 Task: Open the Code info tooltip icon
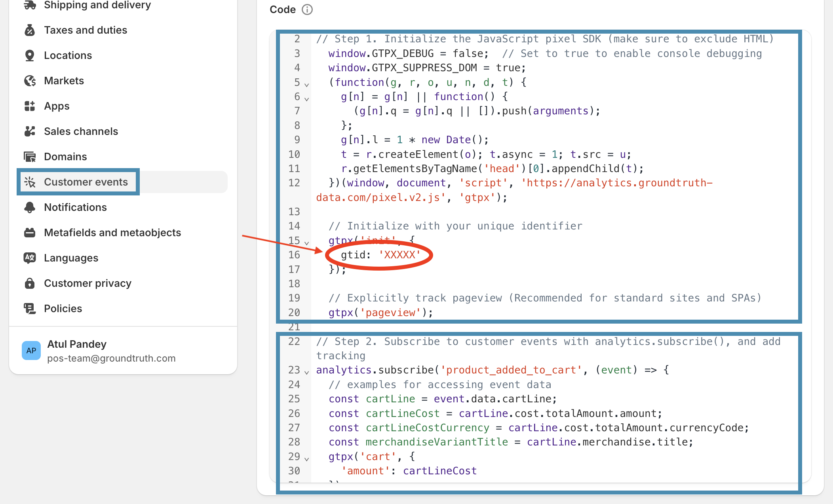pyautogui.click(x=308, y=9)
